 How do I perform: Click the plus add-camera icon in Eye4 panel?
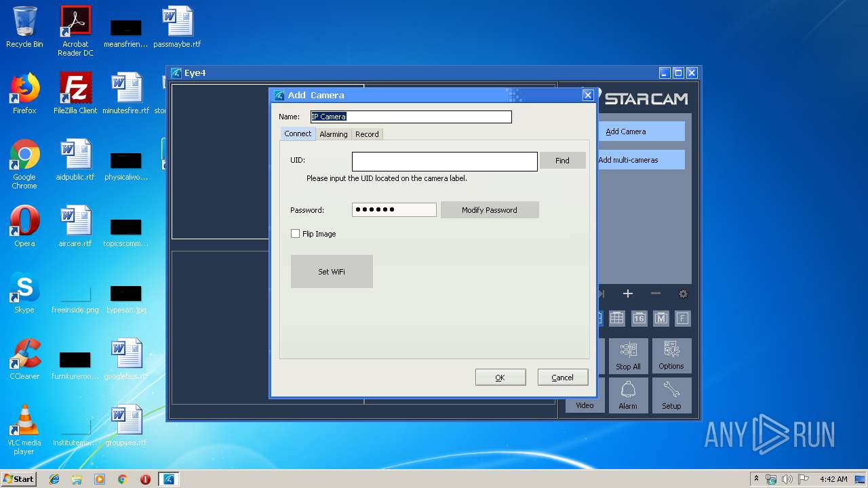coord(627,293)
